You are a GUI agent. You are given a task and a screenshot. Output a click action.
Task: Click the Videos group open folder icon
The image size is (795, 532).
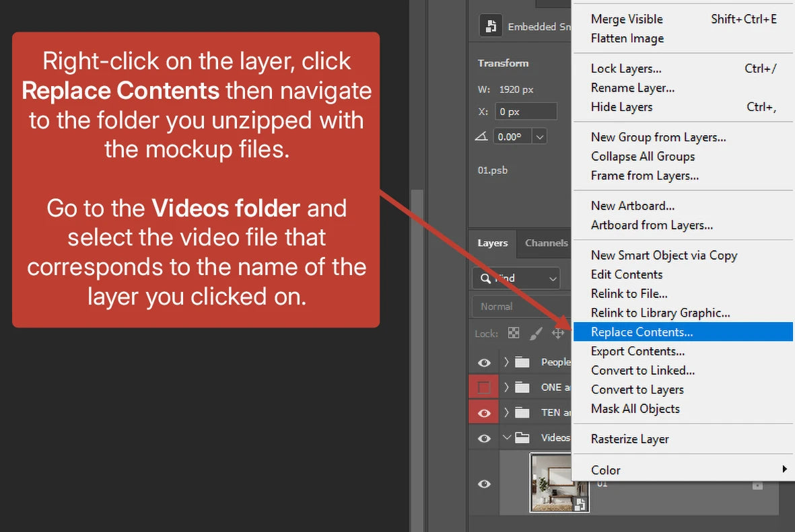coord(522,438)
